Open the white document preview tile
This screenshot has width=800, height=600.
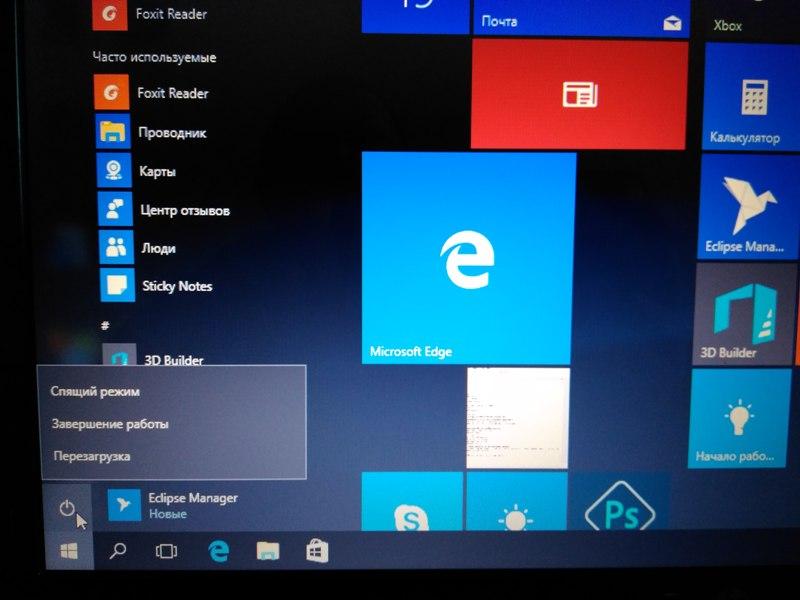click(518, 417)
